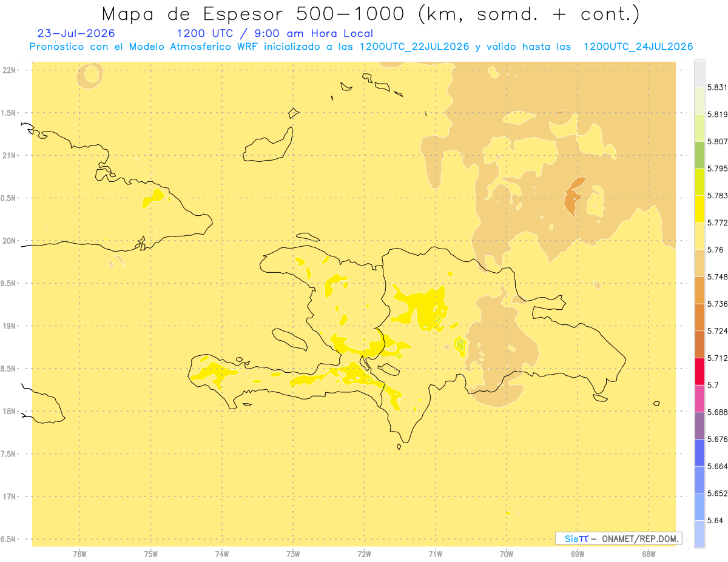Click the colorbar label 5.772
728x562 pixels.
click(718, 223)
